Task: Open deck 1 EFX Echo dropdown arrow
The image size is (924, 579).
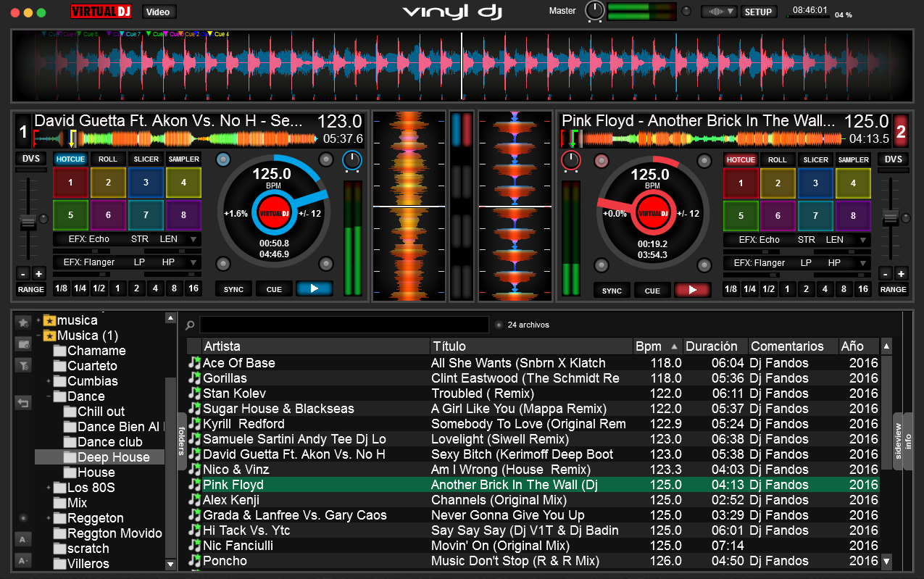Action: coord(193,240)
